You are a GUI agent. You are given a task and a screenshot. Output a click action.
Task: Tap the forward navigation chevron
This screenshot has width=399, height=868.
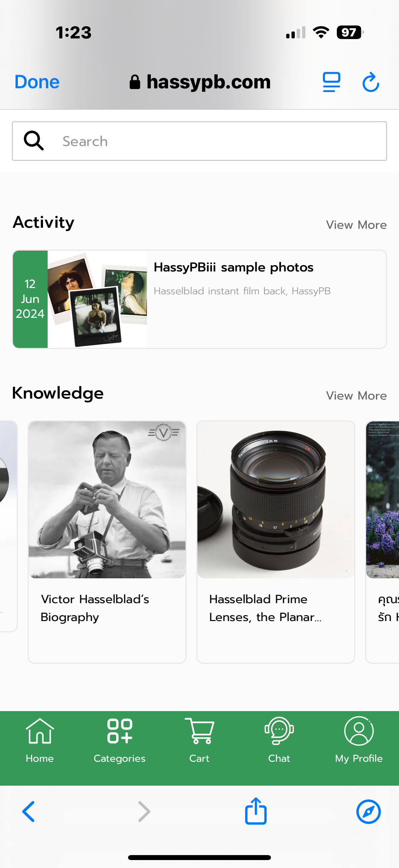tap(144, 811)
